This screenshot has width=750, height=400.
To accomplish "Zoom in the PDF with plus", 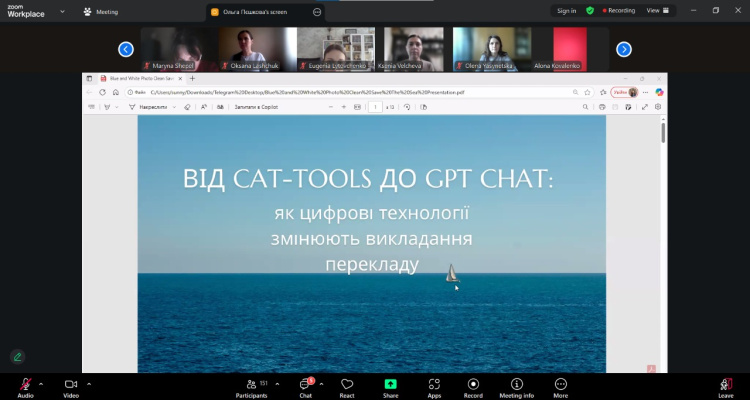I will point(343,107).
